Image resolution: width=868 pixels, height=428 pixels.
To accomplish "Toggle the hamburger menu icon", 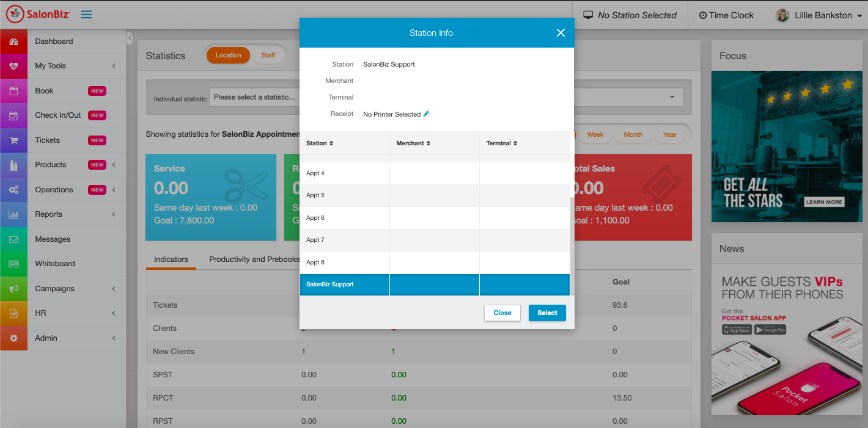I will click(x=87, y=14).
